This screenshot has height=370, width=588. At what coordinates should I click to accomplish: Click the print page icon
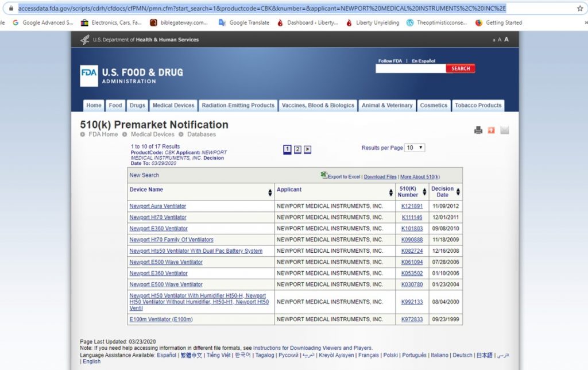pyautogui.click(x=478, y=130)
